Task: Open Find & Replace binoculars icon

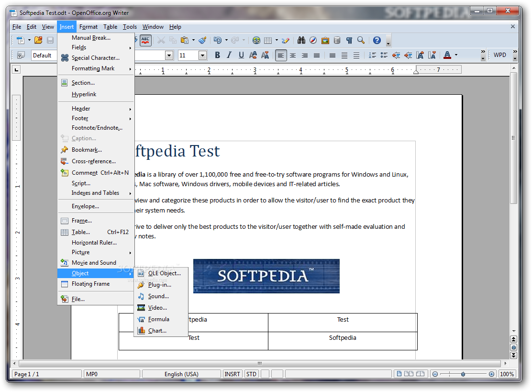Action: click(301, 40)
